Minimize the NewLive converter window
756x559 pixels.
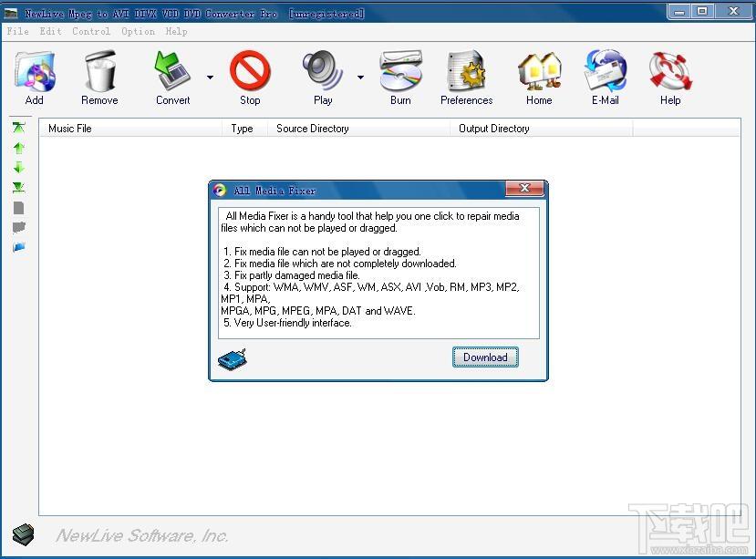[679, 11]
